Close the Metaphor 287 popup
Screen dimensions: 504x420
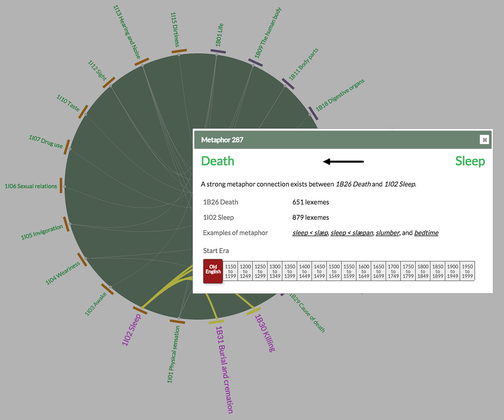click(x=484, y=139)
